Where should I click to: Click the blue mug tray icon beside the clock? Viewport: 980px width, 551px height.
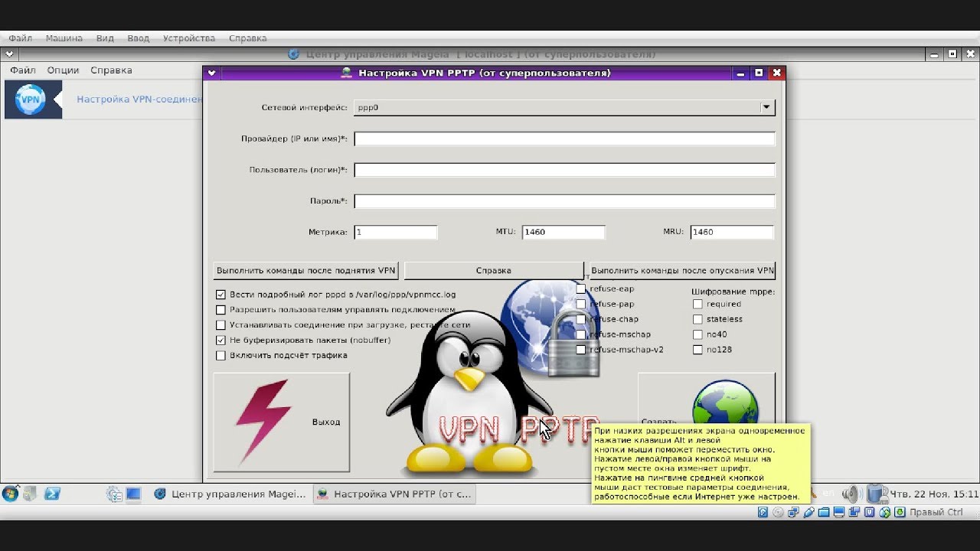[x=877, y=494]
